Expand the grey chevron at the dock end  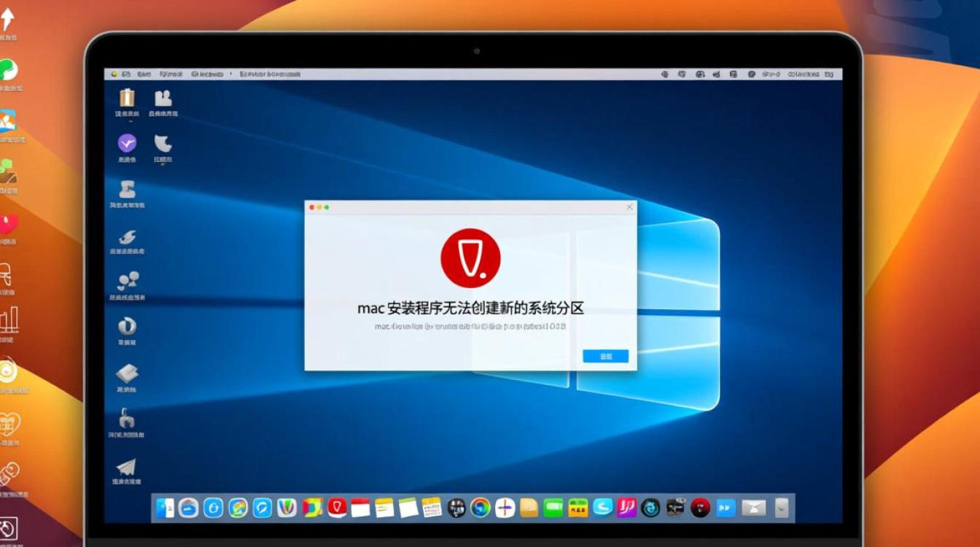(x=782, y=508)
